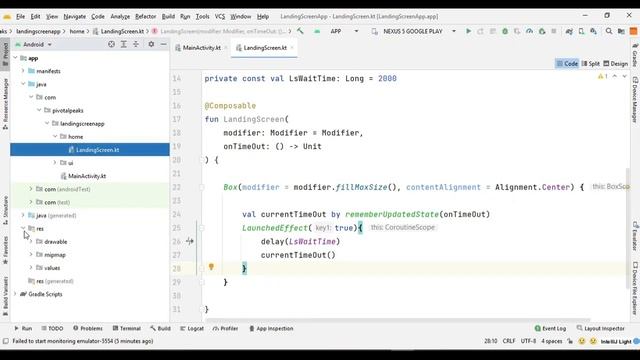
Task: Open Layout Inspector from bottom bar
Action: pyautogui.click(x=600, y=328)
